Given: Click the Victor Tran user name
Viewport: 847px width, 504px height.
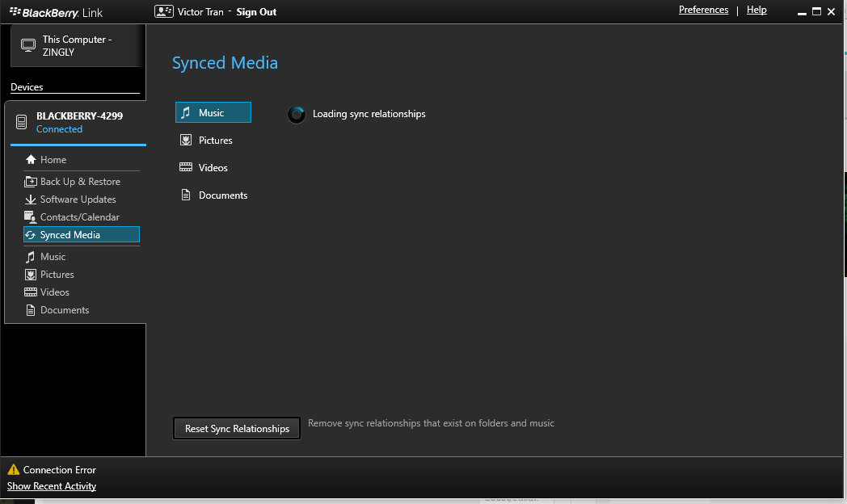Looking at the screenshot, I should coord(200,12).
